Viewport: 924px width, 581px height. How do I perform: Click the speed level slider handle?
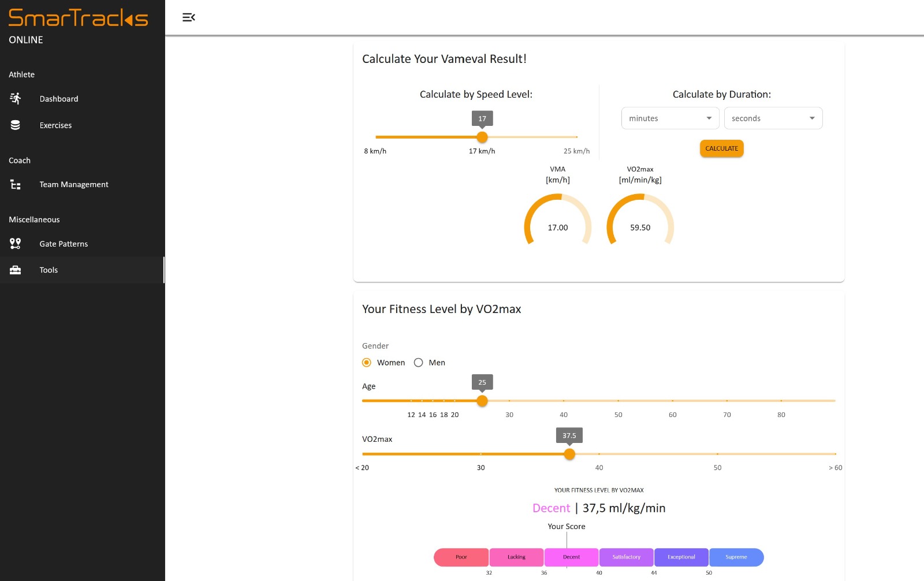pos(482,137)
